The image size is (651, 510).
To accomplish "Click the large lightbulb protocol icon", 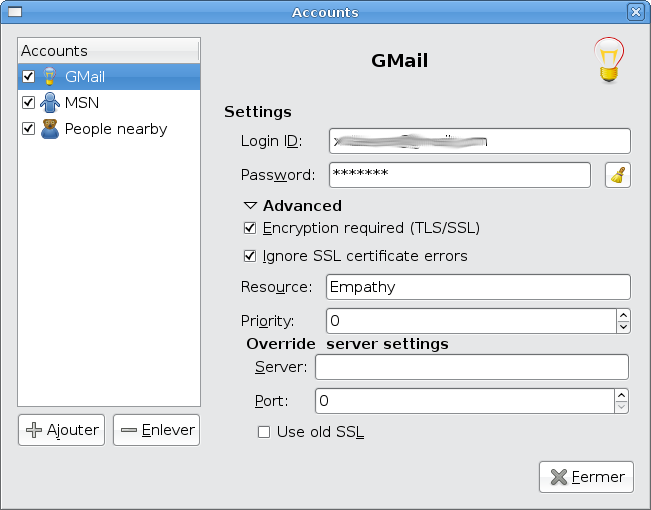I will point(608,62).
